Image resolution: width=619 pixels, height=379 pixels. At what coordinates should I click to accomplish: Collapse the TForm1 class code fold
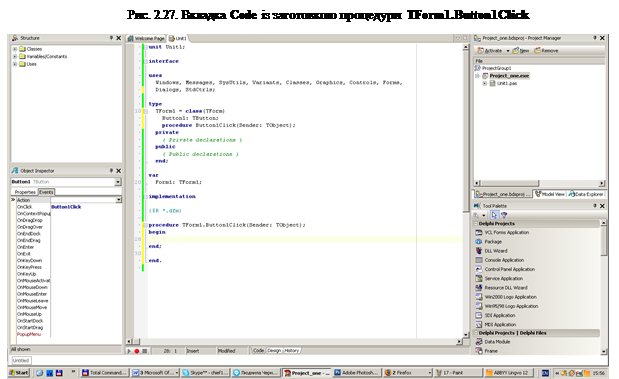146,111
